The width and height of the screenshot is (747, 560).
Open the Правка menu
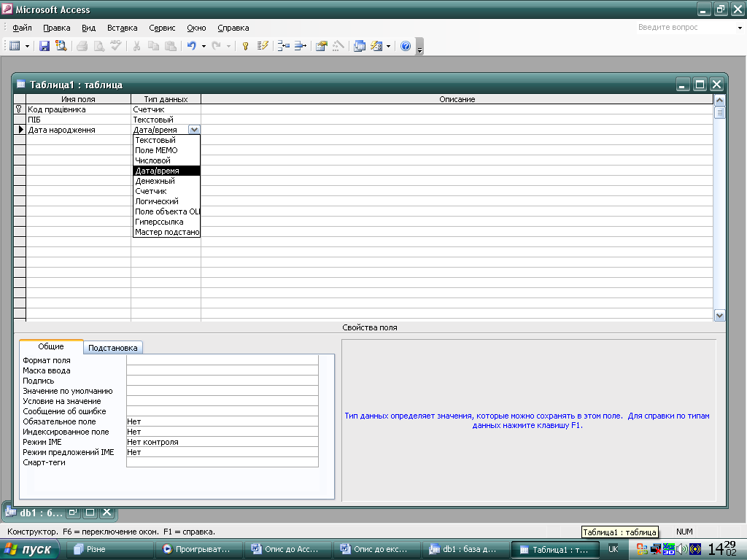pos(57,28)
